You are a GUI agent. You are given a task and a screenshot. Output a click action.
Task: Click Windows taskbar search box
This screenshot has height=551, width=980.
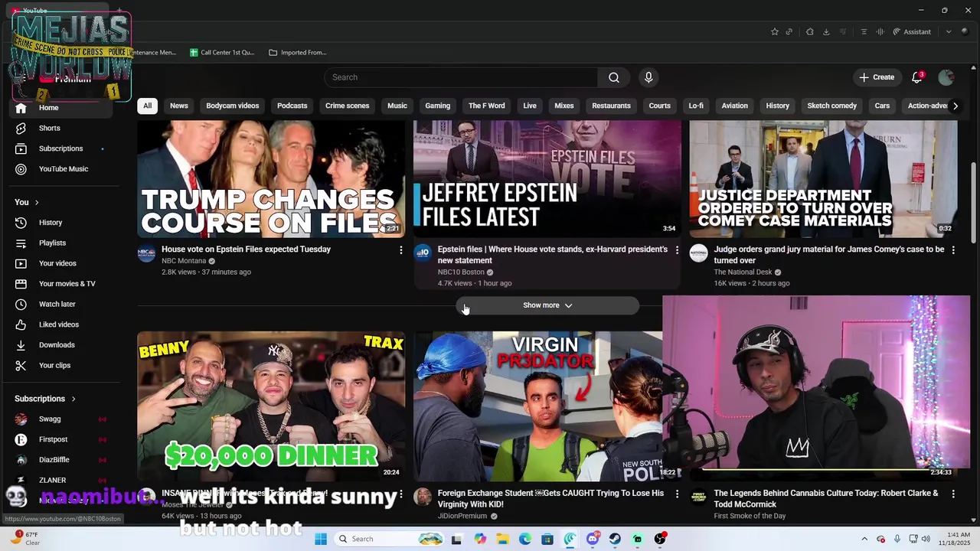tap(389, 539)
